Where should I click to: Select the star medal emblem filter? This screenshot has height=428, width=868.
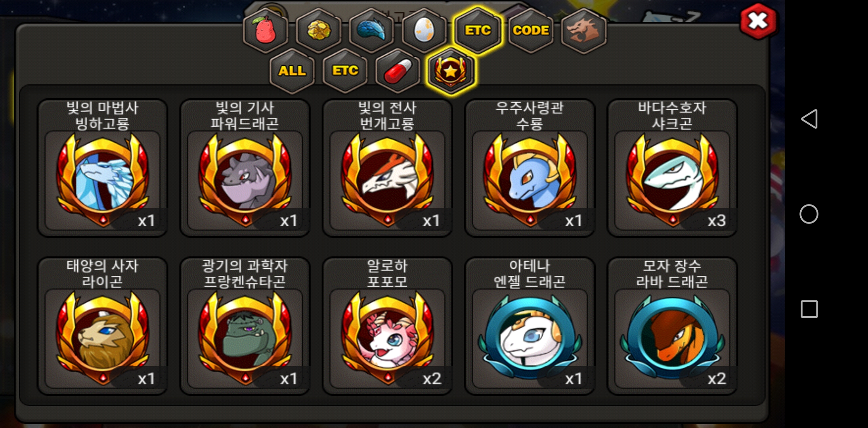451,71
